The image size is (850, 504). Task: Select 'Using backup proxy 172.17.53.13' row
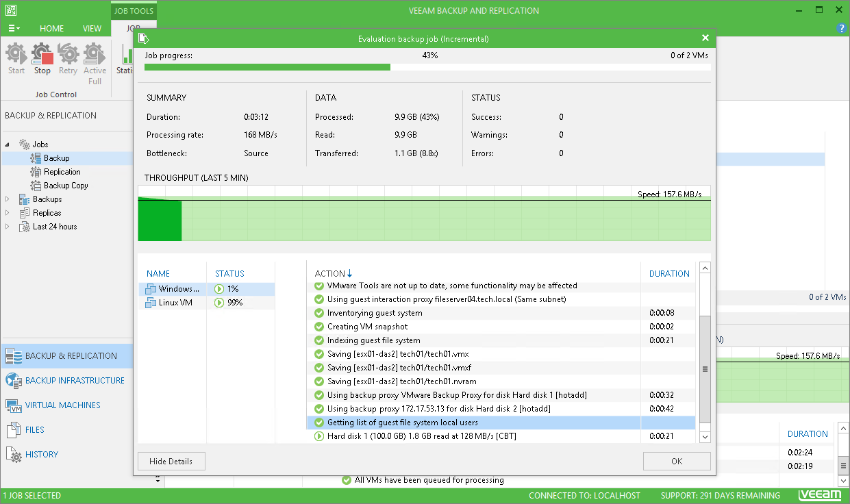click(x=501, y=409)
